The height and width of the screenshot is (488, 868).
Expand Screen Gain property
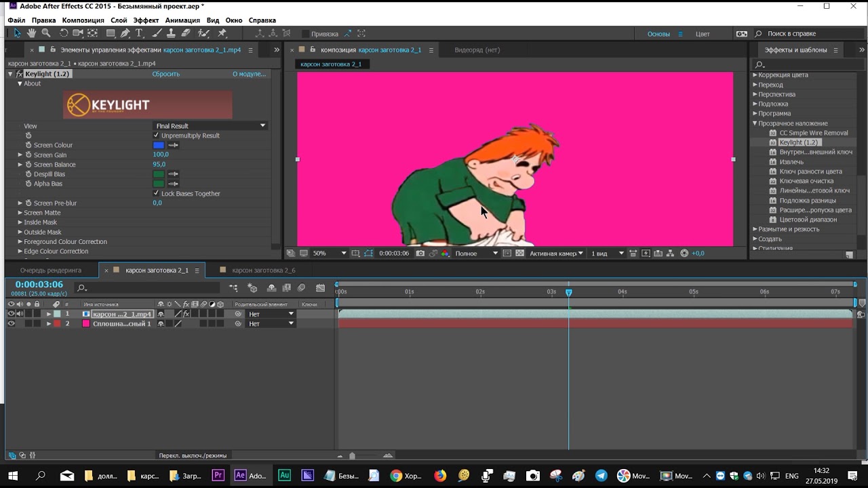pyautogui.click(x=20, y=155)
